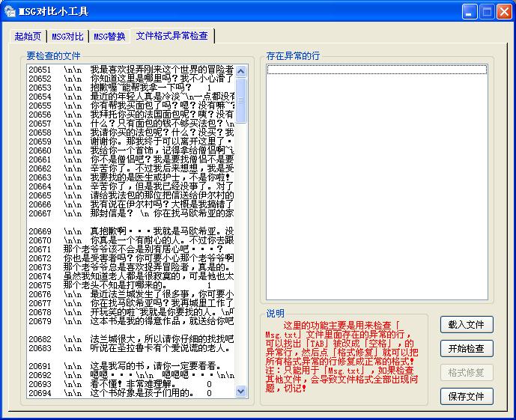
Task: Start the check with 开始检查
Action: 466,349
